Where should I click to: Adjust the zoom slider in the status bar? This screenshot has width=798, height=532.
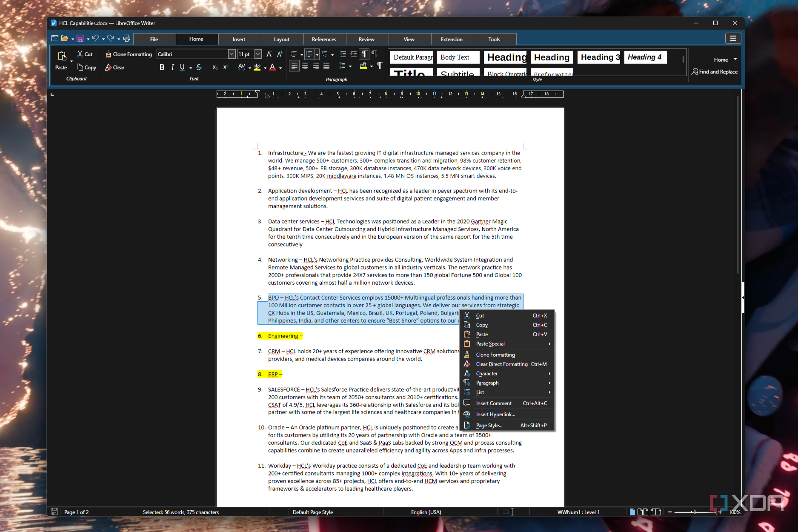(x=694, y=512)
